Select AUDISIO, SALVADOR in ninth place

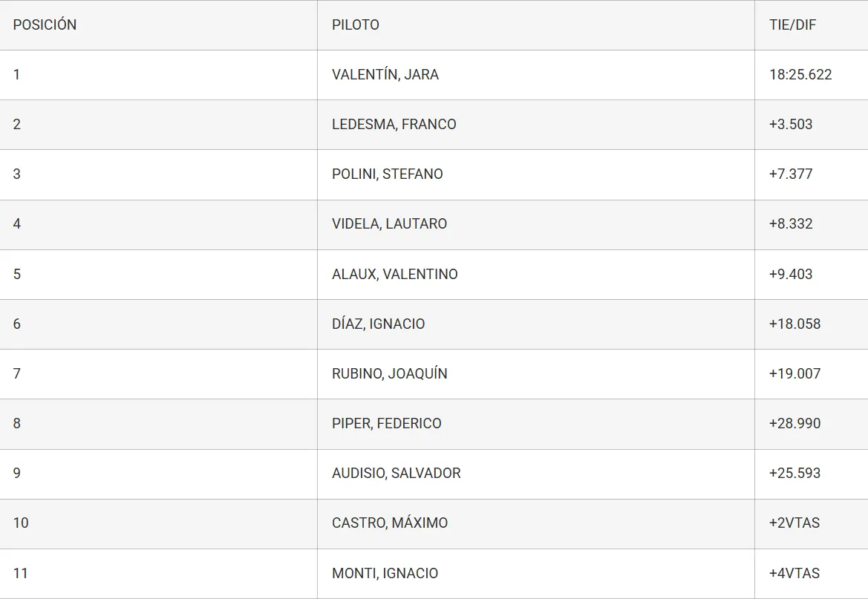pyautogui.click(x=397, y=473)
